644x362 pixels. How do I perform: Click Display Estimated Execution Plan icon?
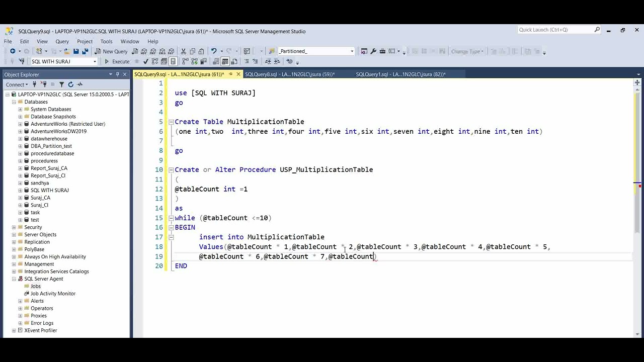[x=154, y=61]
